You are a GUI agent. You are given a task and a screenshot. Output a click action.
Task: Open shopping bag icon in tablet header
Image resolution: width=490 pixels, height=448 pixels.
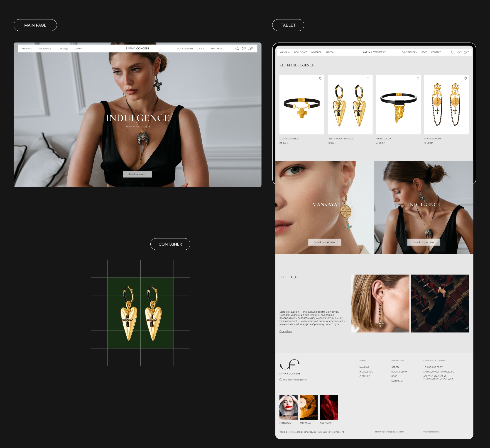pos(465,52)
